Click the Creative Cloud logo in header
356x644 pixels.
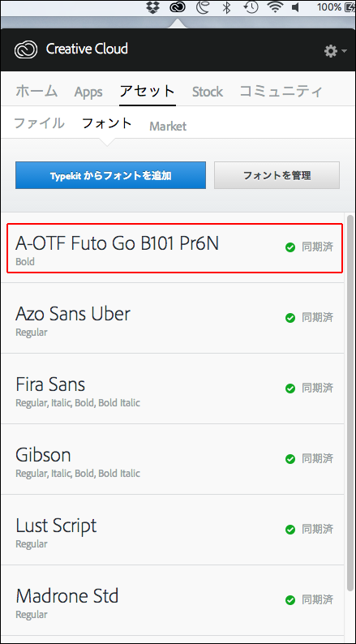click(x=26, y=50)
